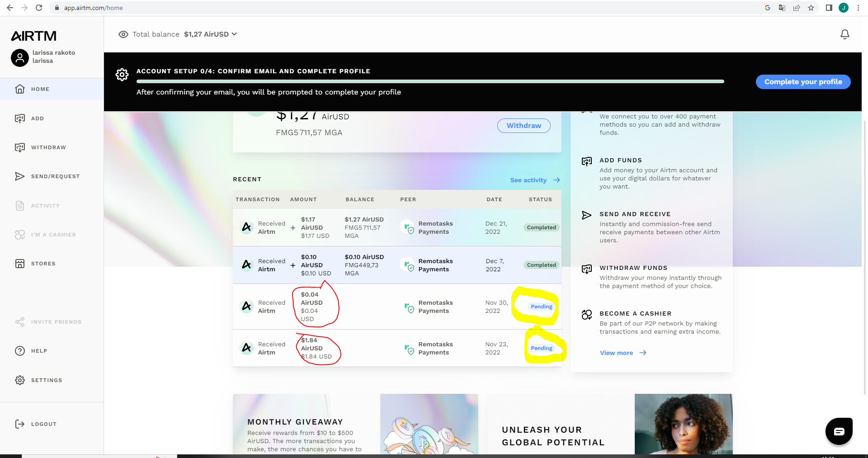
Task: Open the browser translate icon
Action: point(782,8)
